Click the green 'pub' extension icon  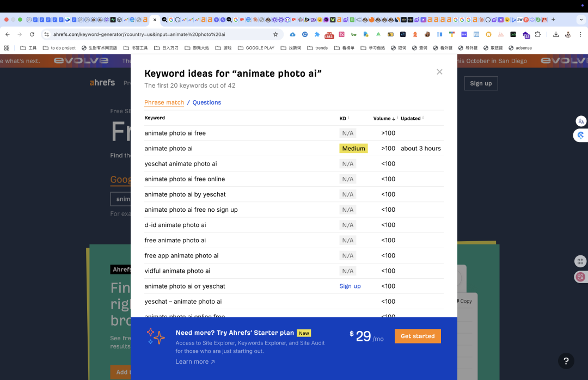(513, 34)
